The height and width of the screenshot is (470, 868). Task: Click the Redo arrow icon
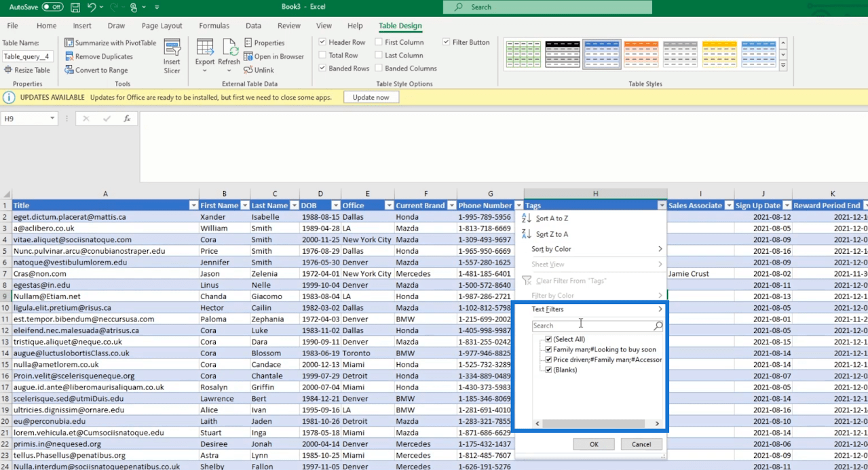(x=115, y=7)
